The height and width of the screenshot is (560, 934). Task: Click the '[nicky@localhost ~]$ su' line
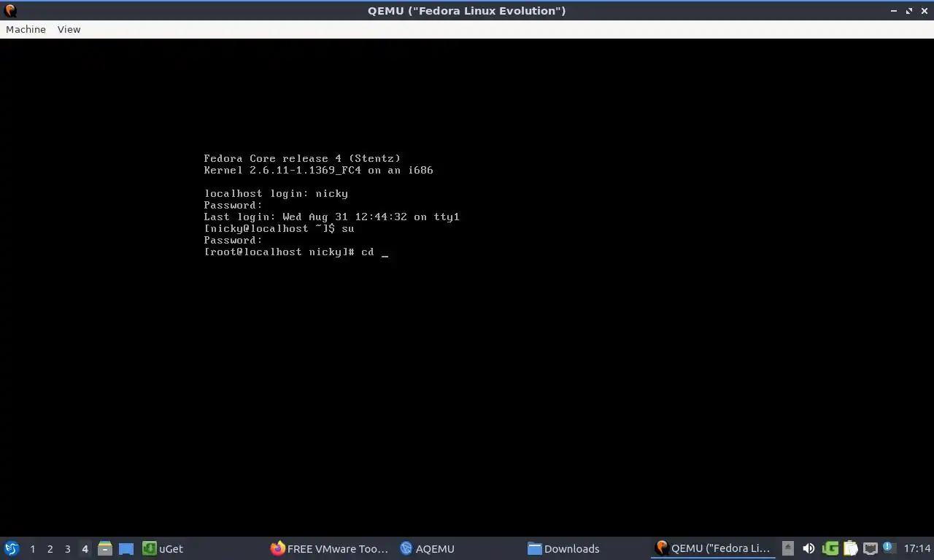pos(279,228)
